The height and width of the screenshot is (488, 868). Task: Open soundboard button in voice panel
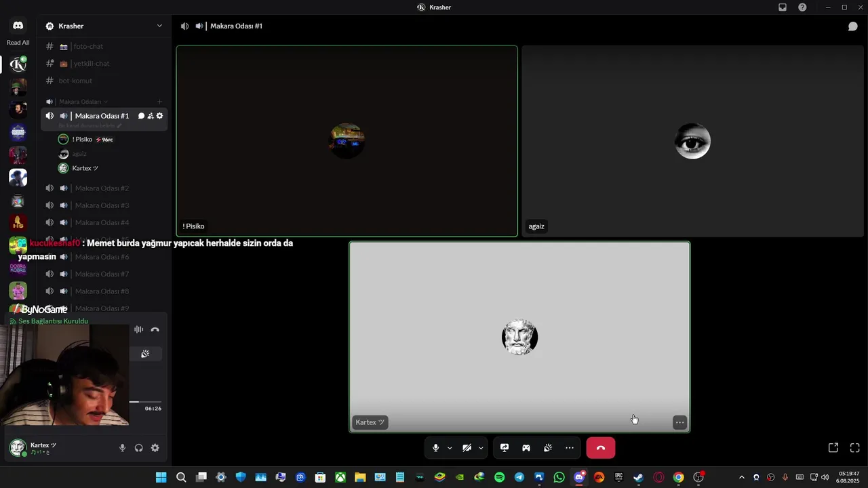click(145, 354)
